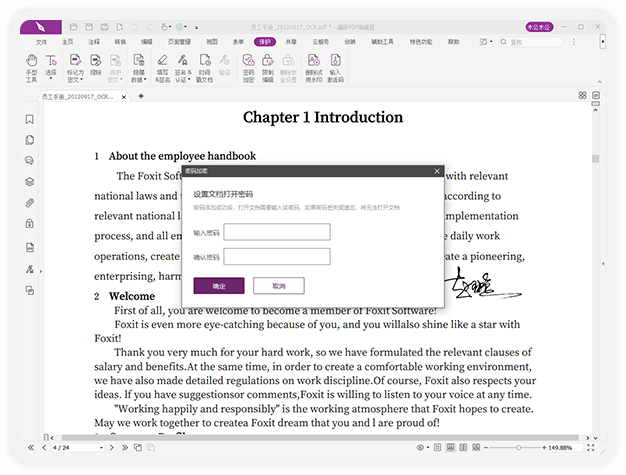
Task: Click the thumbnail grid icon right of tab bar
Action: pos(582,95)
